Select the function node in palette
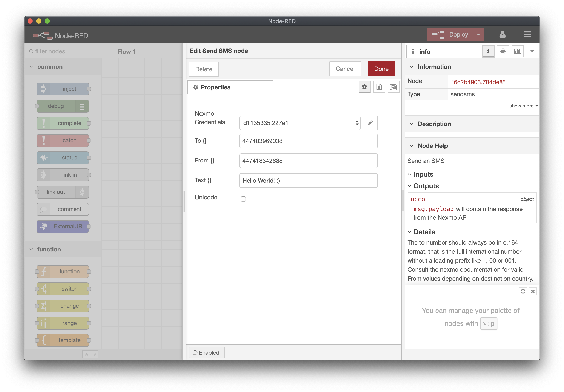This screenshot has height=392, width=564. tap(63, 272)
